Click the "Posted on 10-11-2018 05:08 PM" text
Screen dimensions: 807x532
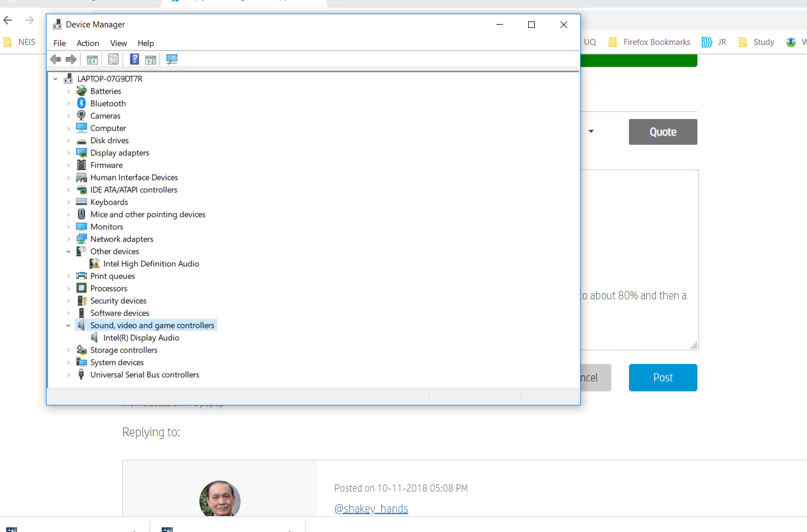click(x=401, y=488)
